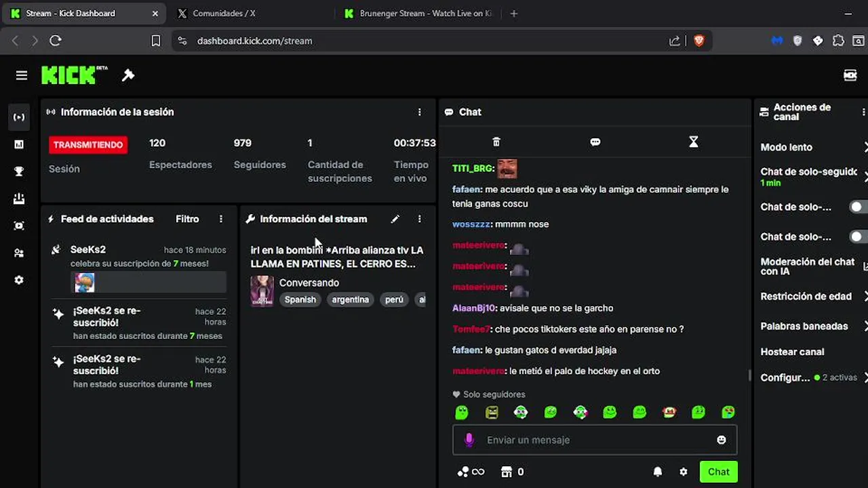The width and height of the screenshot is (868, 488).
Task: Click Hostear canal action
Action: click(792, 352)
